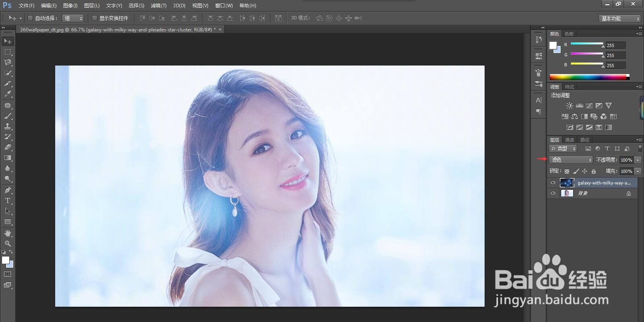Close the 360wallpaper_dt.jpg document tab

220,29
